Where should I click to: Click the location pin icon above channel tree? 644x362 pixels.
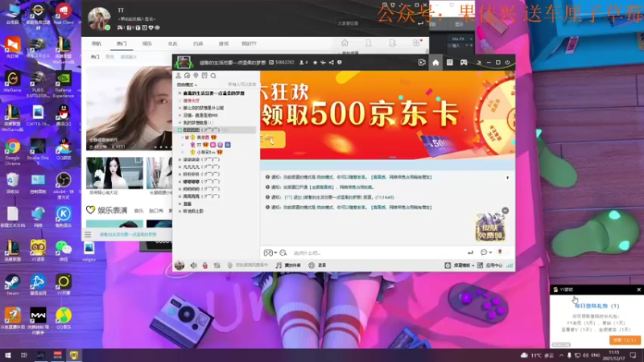(196, 76)
